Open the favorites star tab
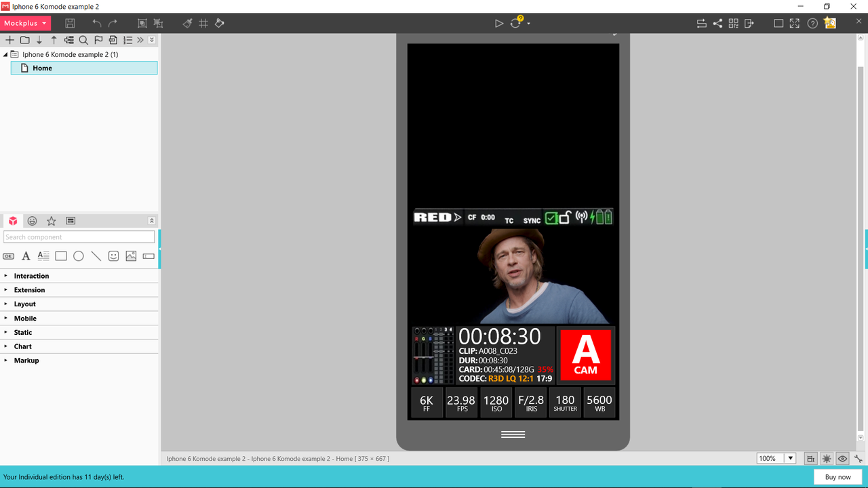The height and width of the screenshot is (488, 868). [x=52, y=221]
